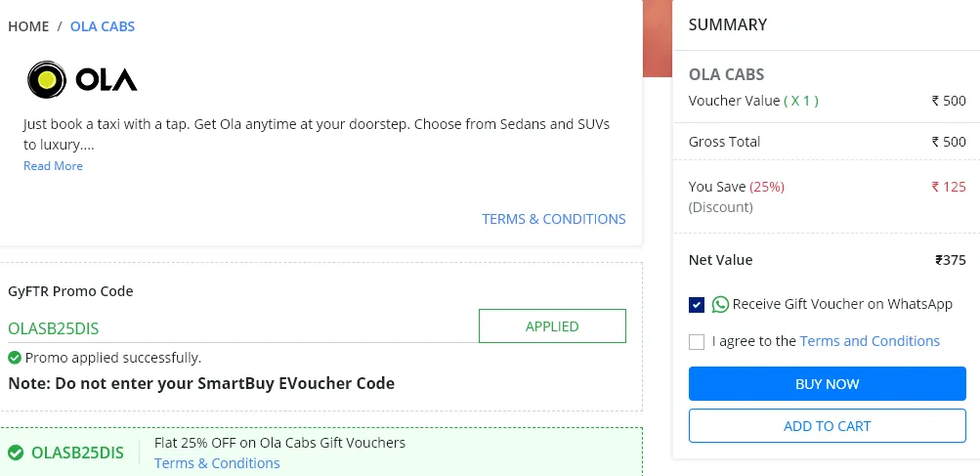Click the 'Flat 25% OFF on Ola Cabs' offer text
980x476 pixels.
(x=280, y=443)
